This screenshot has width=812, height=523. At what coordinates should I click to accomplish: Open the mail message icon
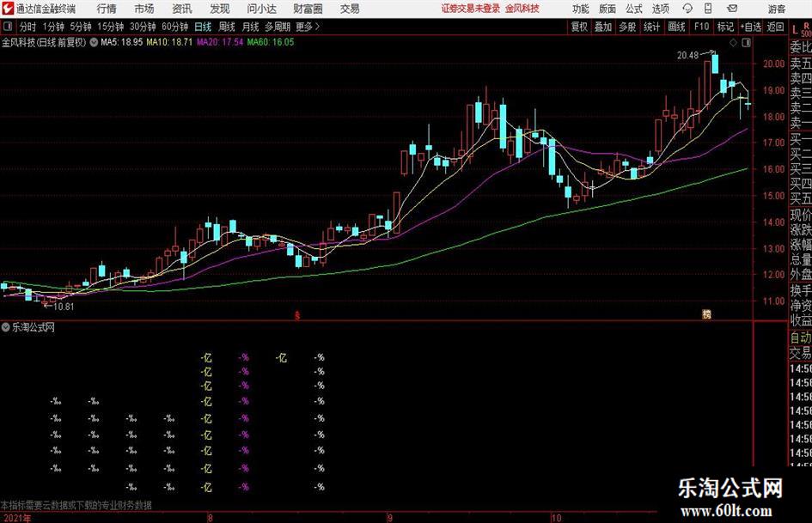coord(732,9)
